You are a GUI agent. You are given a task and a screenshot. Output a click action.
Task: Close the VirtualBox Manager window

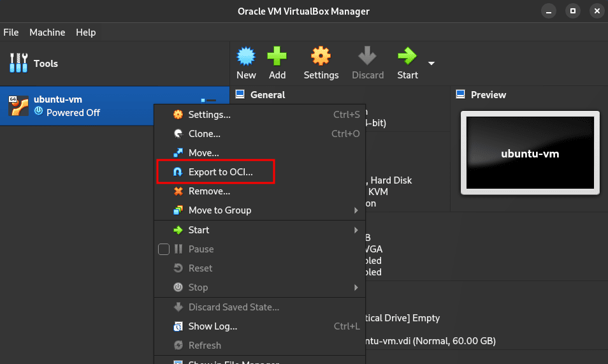point(597,11)
